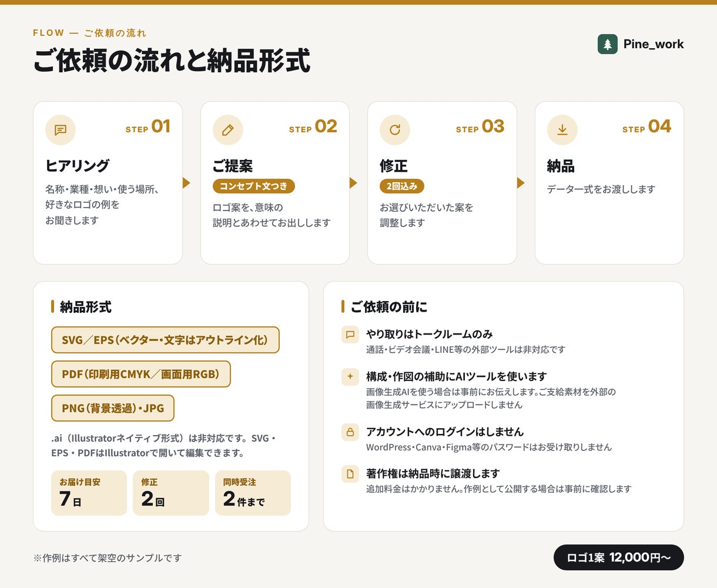This screenshot has height=588, width=717.
Task: Click the lock icon beside アカウントへのログインはしません
Action: point(350,432)
